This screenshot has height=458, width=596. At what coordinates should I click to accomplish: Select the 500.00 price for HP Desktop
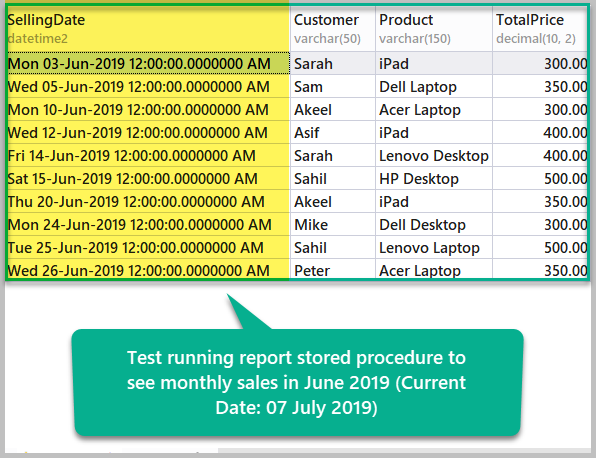(x=540, y=179)
